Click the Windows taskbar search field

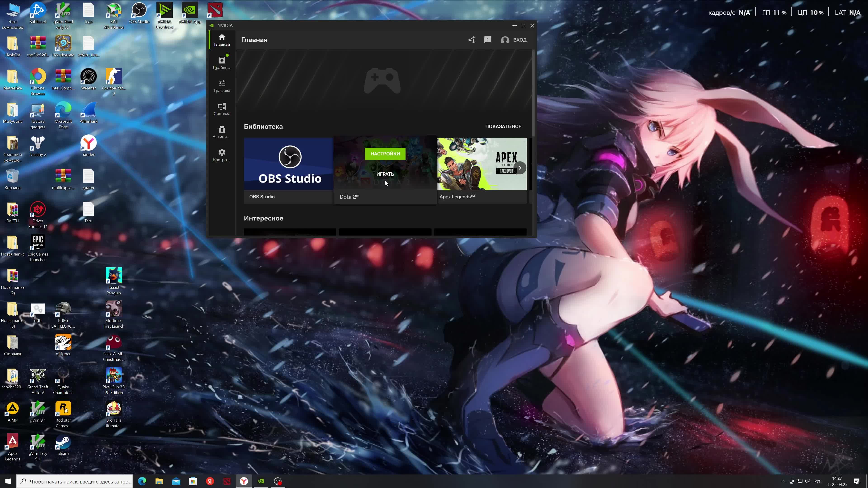[80, 481]
